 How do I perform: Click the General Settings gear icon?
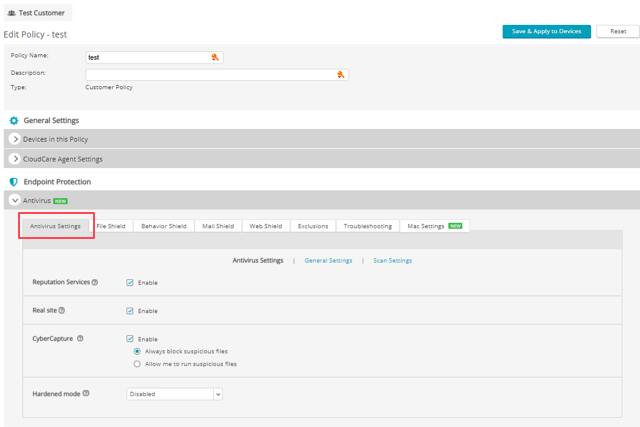coord(14,121)
